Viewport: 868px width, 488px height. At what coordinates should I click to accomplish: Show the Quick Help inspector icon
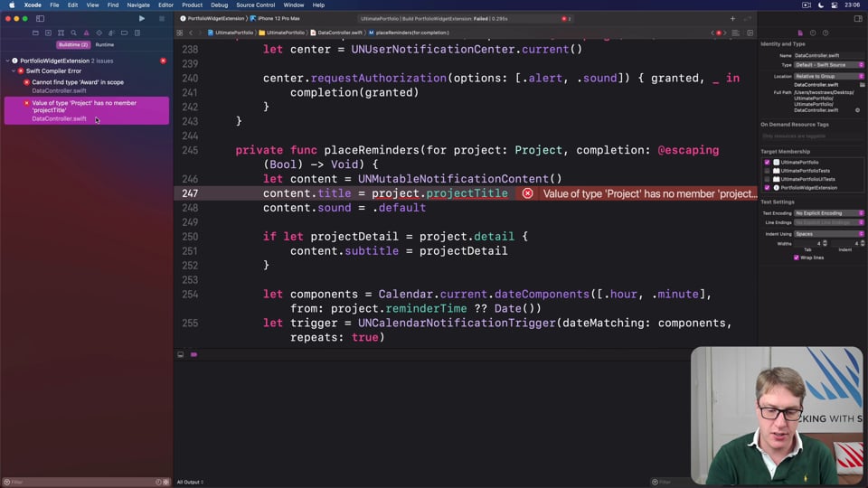point(826,33)
